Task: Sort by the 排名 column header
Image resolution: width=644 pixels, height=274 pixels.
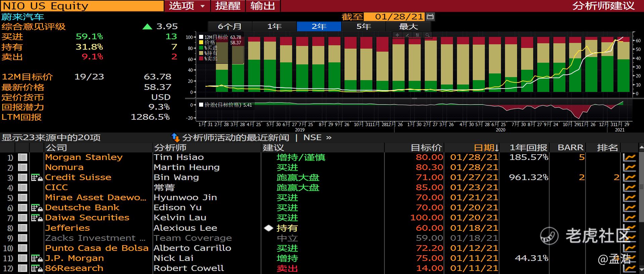Action: (607, 148)
